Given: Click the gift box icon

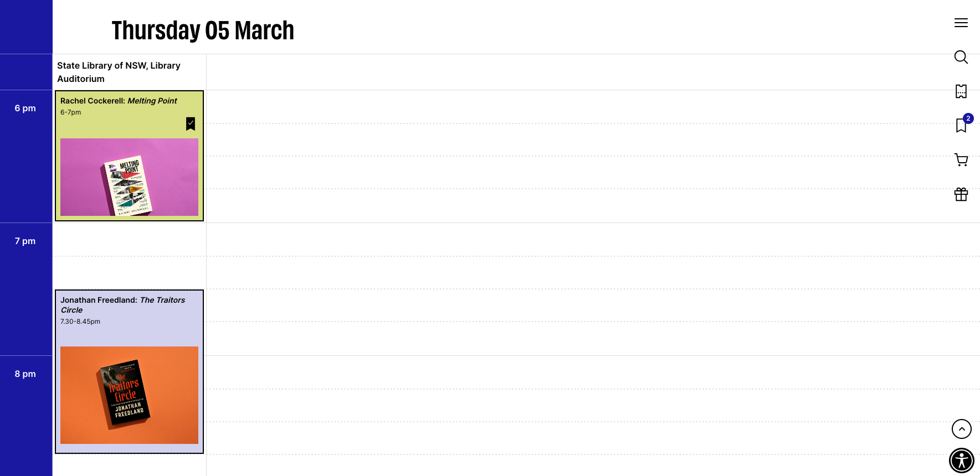Looking at the screenshot, I should coord(961,194).
